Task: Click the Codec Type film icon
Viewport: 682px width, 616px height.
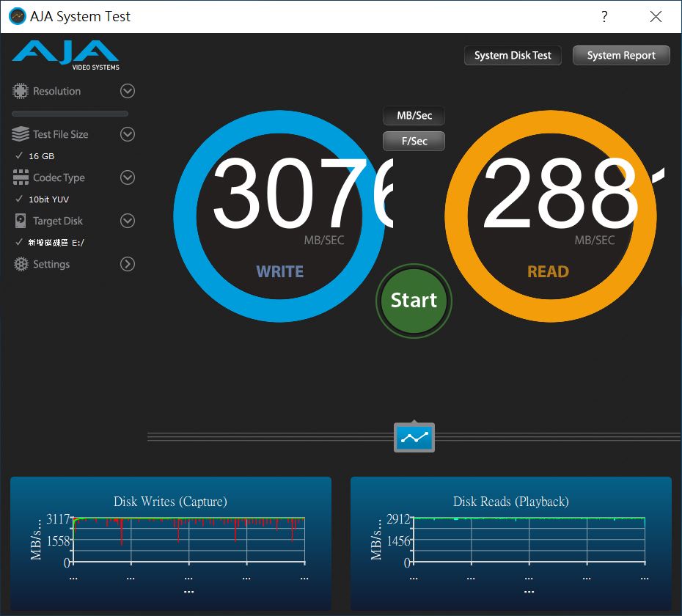Action: pyautogui.click(x=21, y=177)
